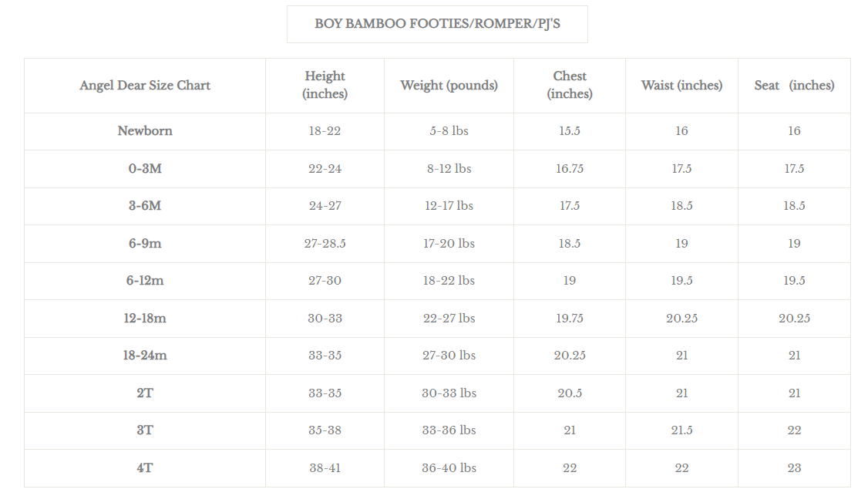Screen dimensions: 868x496
Task: Select the Angel Dear Size Chart header cell
Action: point(145,86)
